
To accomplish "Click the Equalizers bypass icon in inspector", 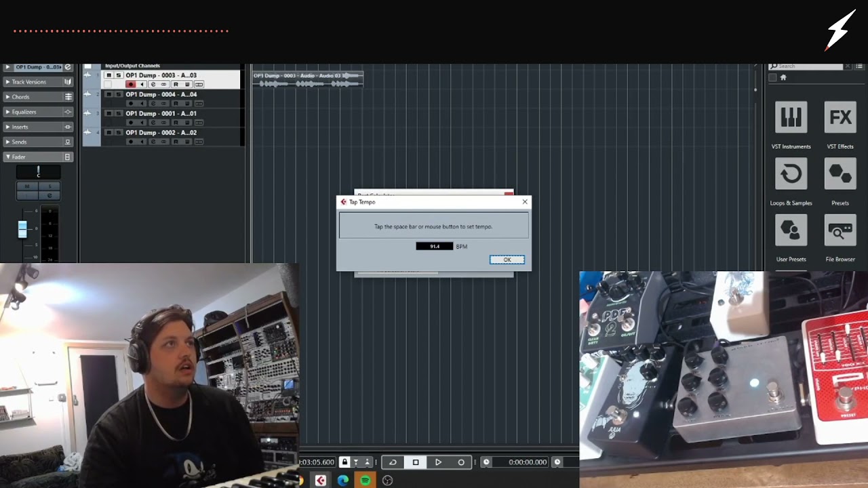I will (68, 112).
